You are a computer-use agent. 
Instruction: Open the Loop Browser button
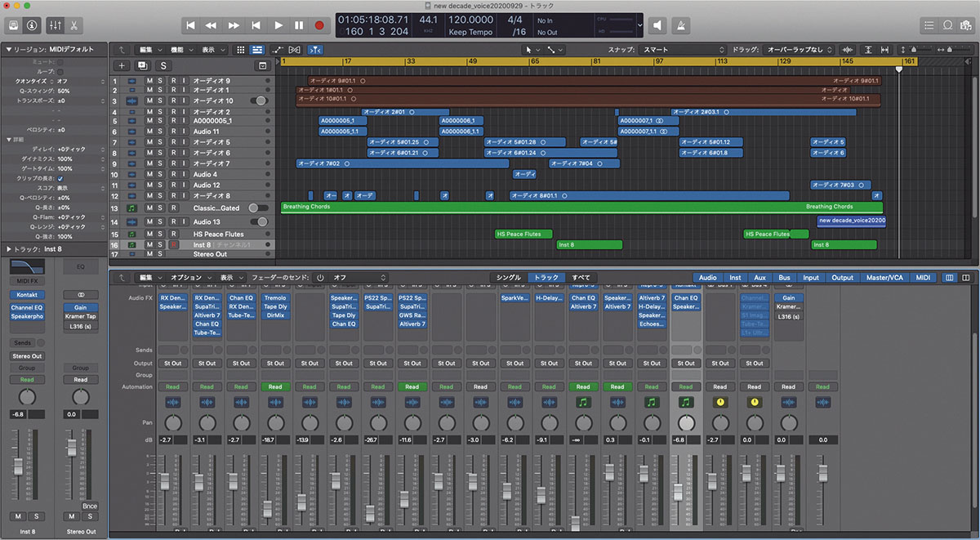pyautogui.click(x=947, y=25)
